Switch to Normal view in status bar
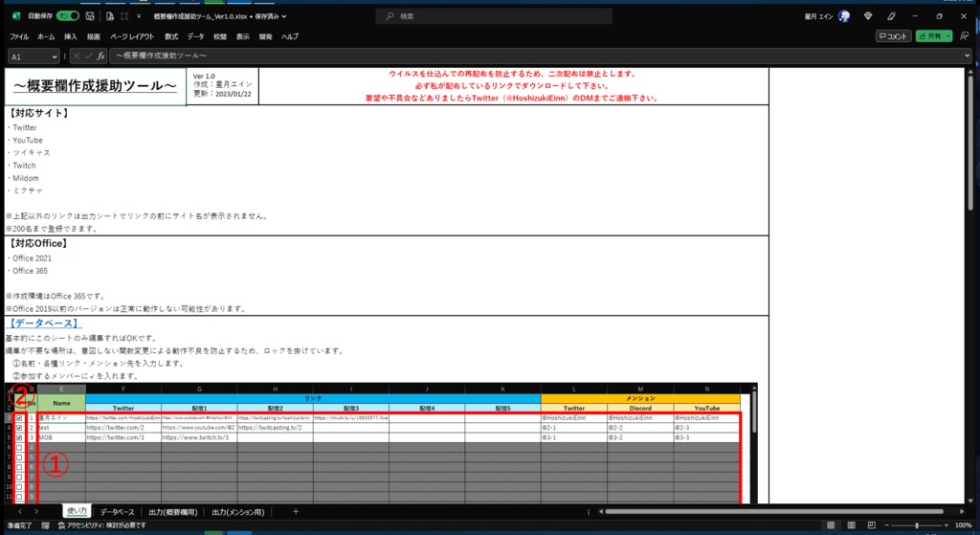Viewport: 980px width, 535px height. point(831,525)
